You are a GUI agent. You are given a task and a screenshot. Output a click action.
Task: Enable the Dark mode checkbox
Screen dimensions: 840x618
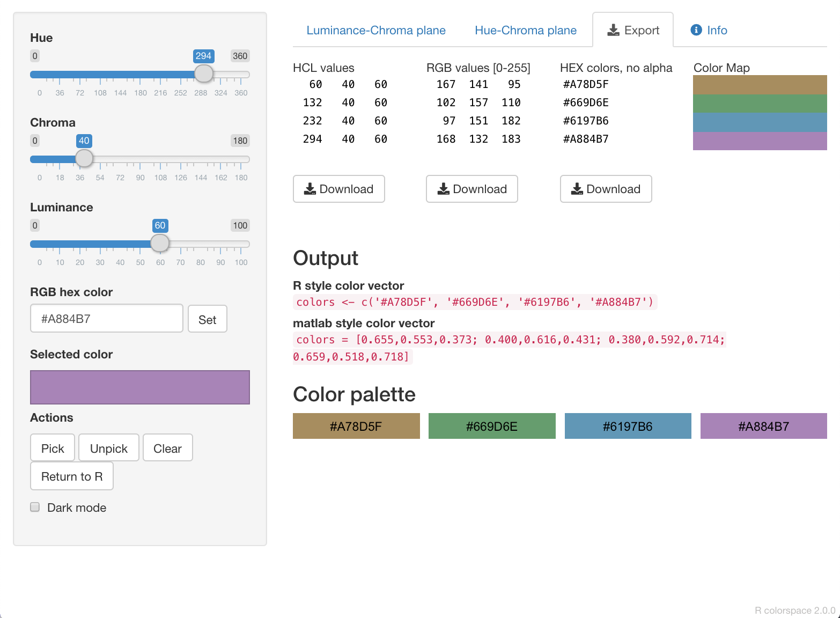point(35,507)
